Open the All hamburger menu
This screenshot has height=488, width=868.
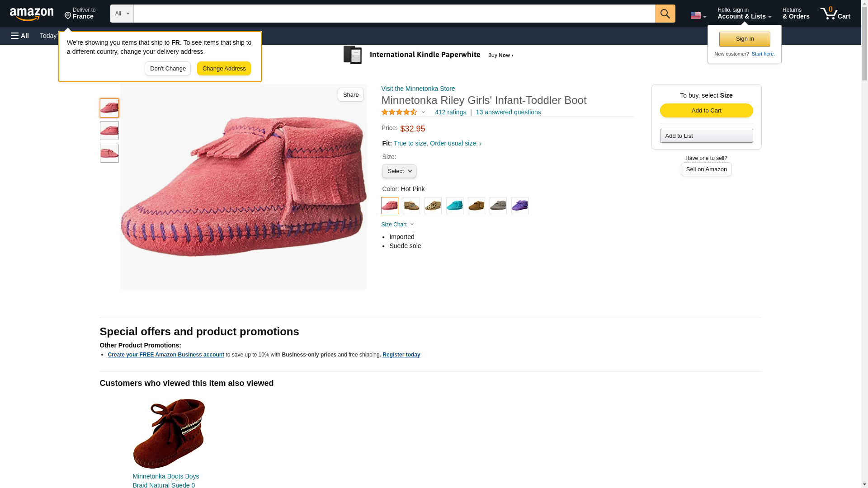tap(20, 36)
